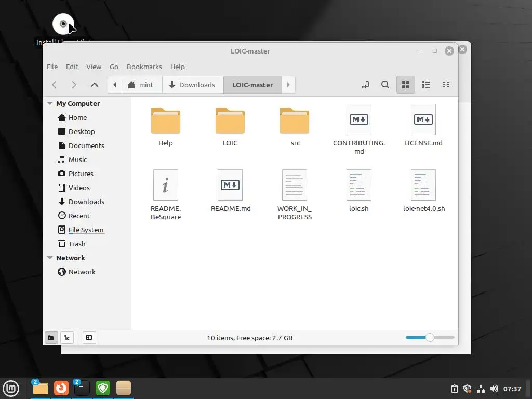Select the loic-net4.0.sh script

(423, 191)
